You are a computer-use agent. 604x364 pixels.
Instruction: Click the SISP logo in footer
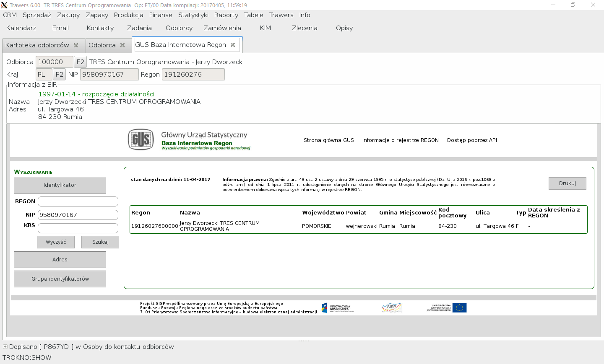(x=392, y=308)
